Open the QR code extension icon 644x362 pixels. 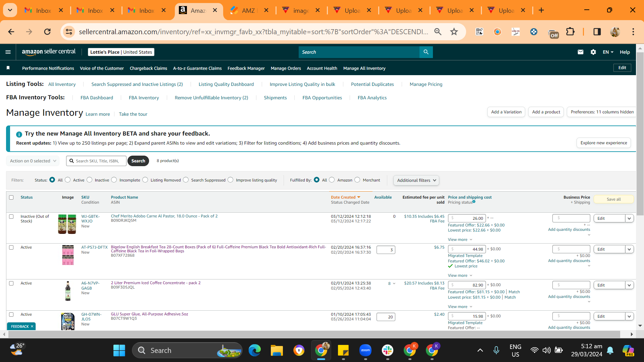[x=479, y=32]
